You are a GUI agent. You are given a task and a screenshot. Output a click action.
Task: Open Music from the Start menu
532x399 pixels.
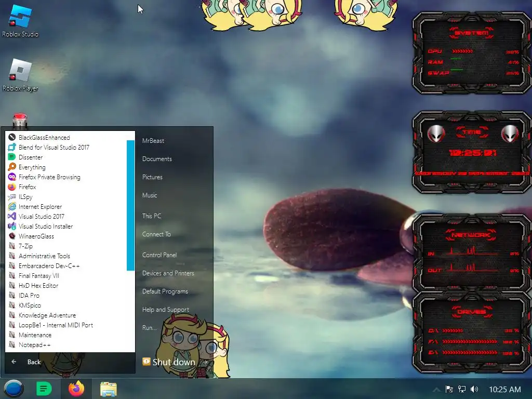pyautogui.click(x=150, y=195)
